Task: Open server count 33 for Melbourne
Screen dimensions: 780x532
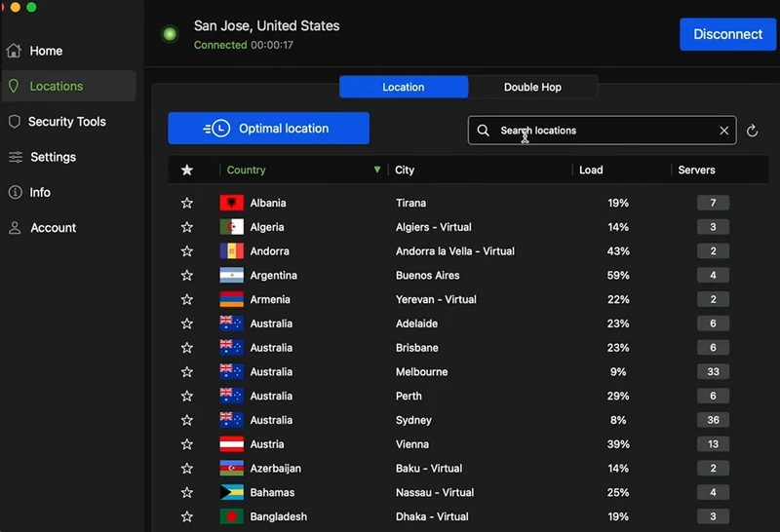Action: click(713, 372)
